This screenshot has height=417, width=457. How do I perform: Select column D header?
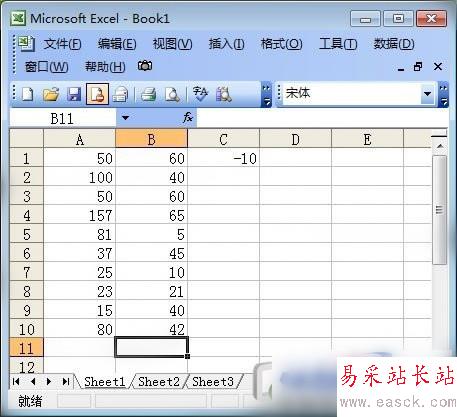point(295,139)
